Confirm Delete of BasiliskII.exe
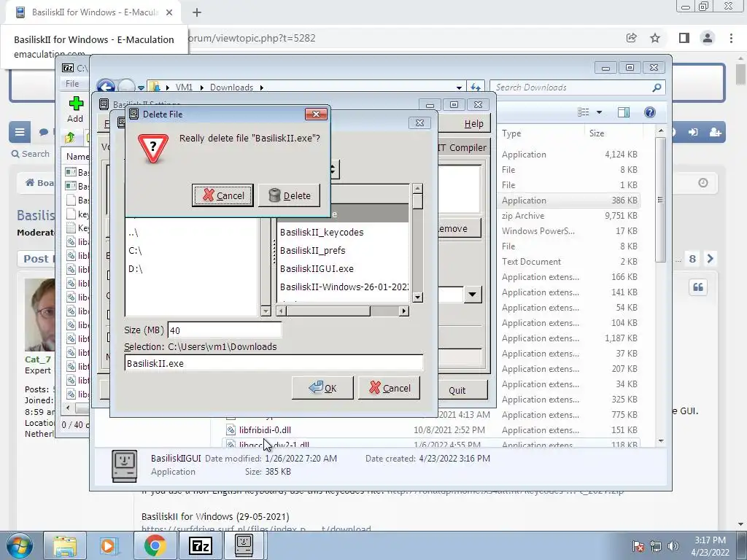747x560 pixels. (x=289, y=195)
